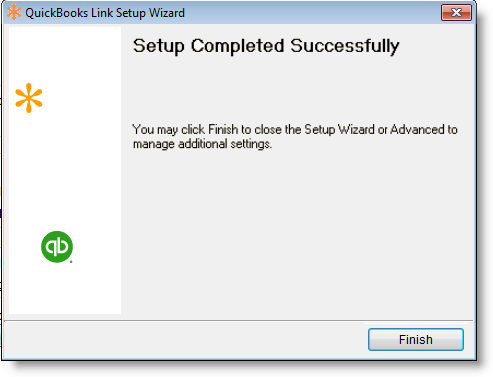Click empty title bar space left of close button
Screen dimensions: 493x377
[312, 13]
